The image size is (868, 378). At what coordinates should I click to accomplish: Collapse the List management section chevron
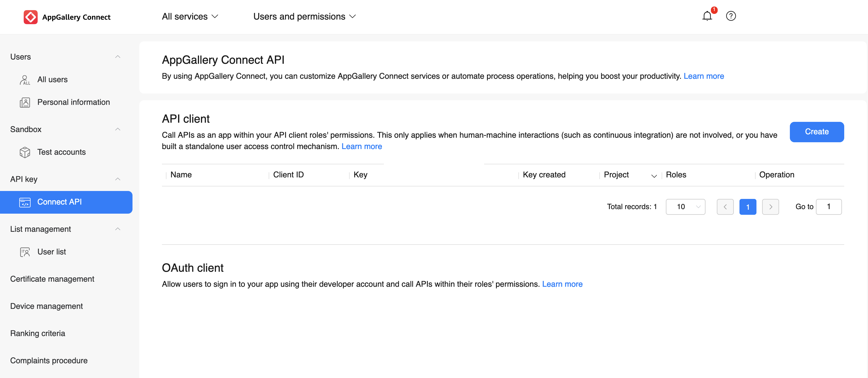(x=117, y=229)
